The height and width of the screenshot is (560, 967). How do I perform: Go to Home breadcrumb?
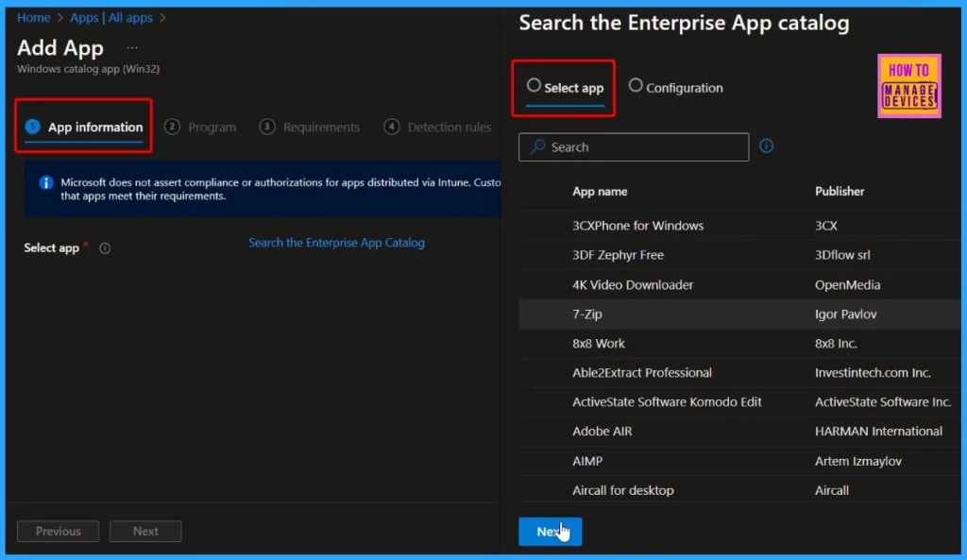pos(34,18)
